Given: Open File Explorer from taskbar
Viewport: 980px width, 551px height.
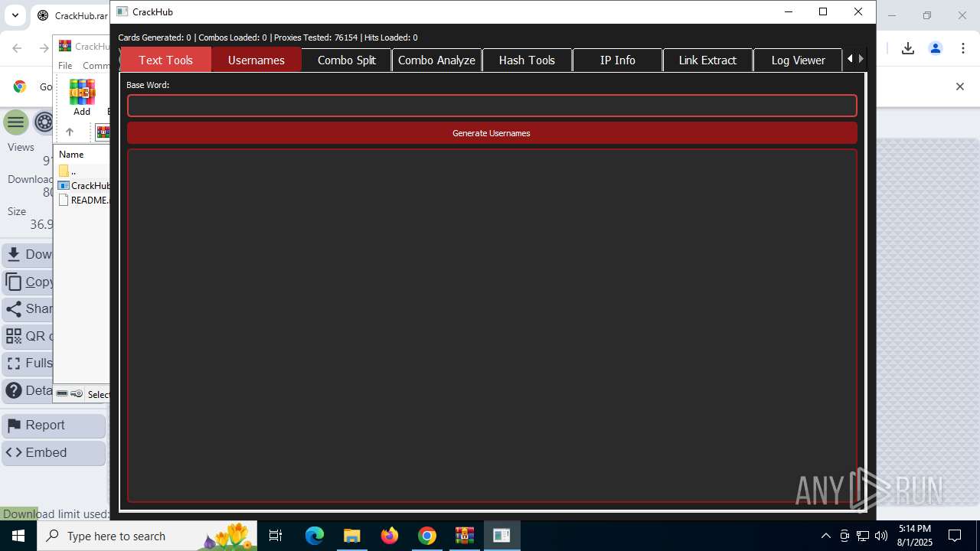Looking at the screenshot, I should (352, 536).
